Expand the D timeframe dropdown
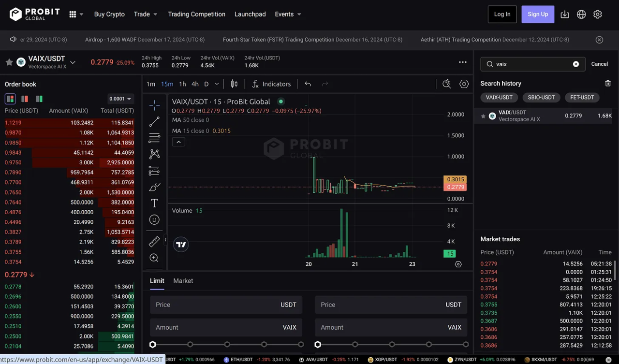This screenshot has height=364, width=619. [x=216, y=84]
